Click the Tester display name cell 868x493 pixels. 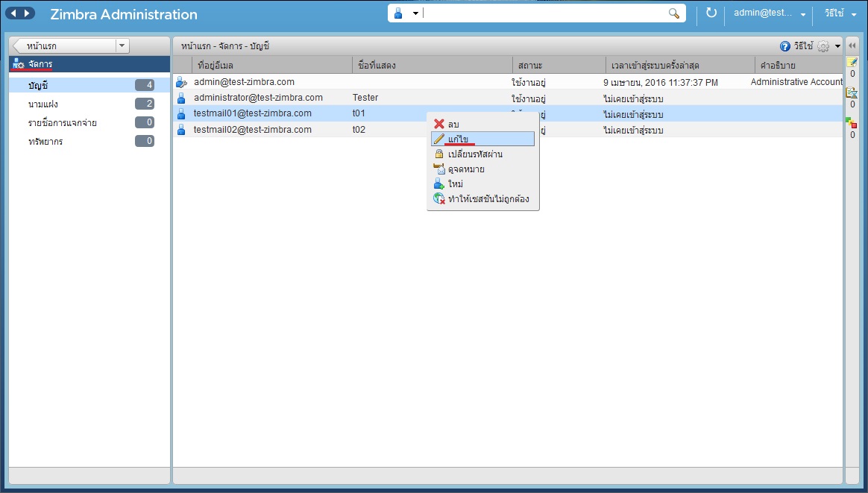pos(365,98)
